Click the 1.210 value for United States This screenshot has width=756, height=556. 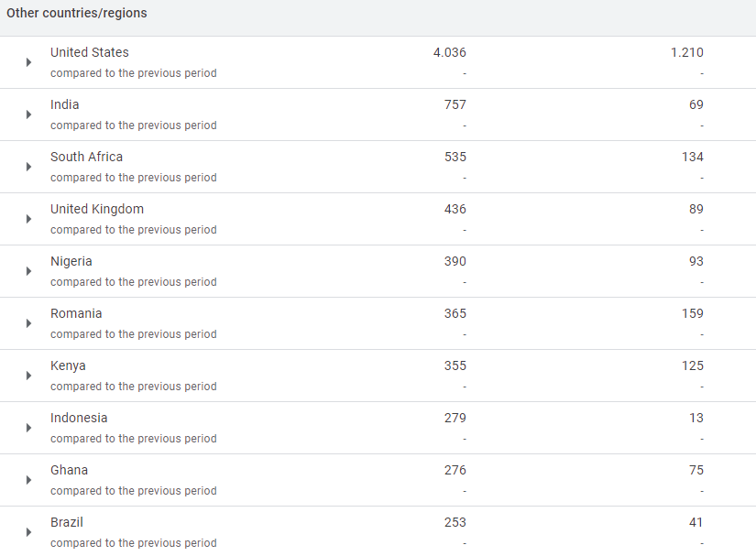click(x=686, y=52)
